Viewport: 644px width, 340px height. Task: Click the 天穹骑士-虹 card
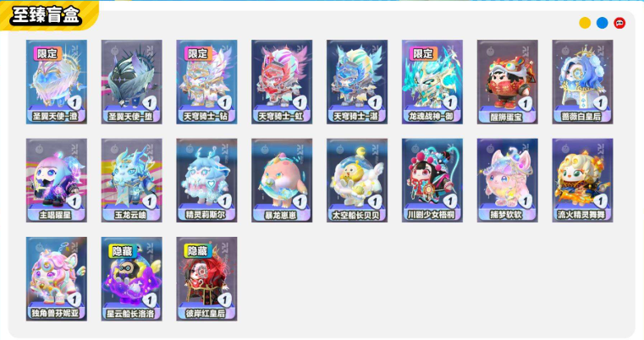coord(282,82)
